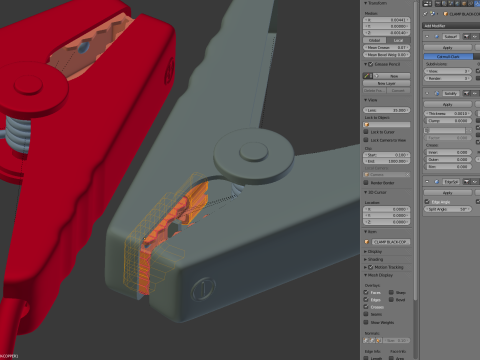Screen dimensions: 480x360
Task: Click the object cube icon in Item panel
Action: 367,242
